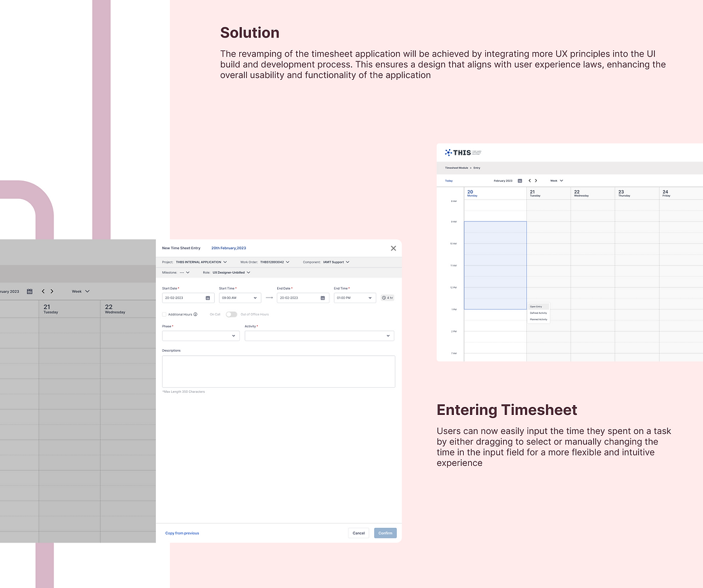The height and width of the screenshot is (588, 703).
Task: Click the Today link in right mockup
Action: coord(449,180)
